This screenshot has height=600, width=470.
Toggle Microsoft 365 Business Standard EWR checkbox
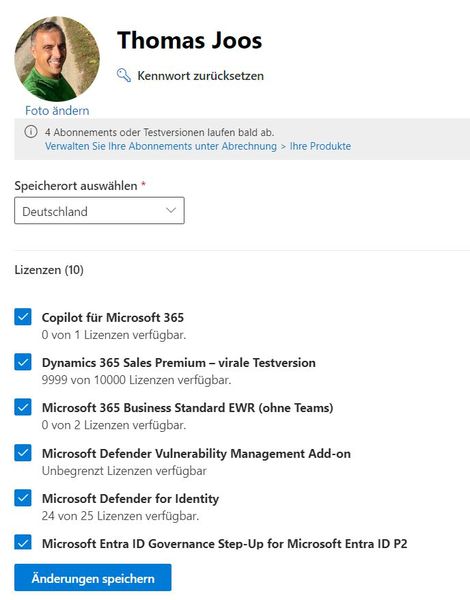point(23,407)
